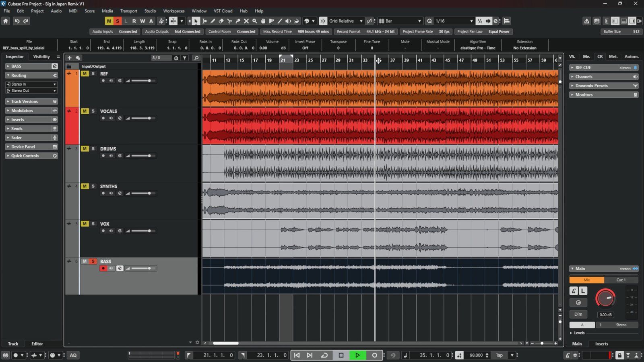Expand the Downmix Presets section
The height and width of the screenshot is (362, 644).
point(604,86)
